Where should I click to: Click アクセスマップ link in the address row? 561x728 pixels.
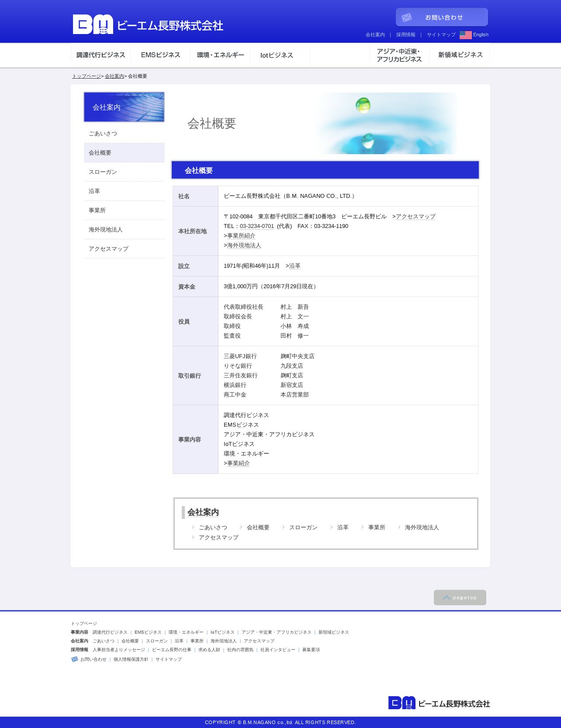click(416, 217)
